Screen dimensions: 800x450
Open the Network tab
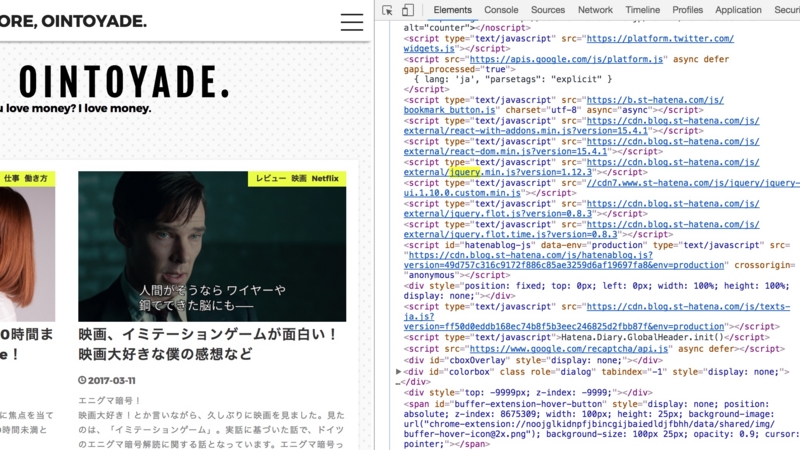(595, 10)
